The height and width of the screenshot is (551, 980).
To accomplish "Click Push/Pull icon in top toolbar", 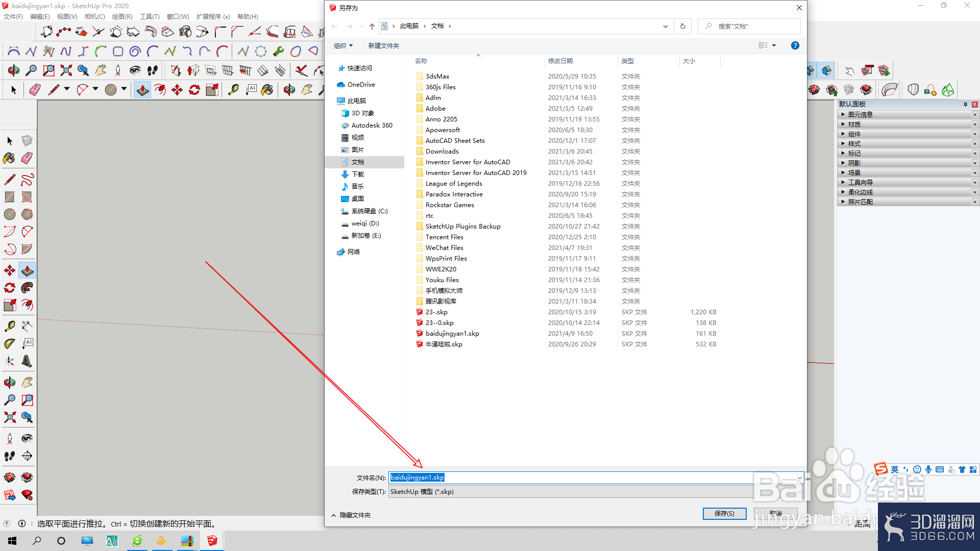I will (142, 90).
